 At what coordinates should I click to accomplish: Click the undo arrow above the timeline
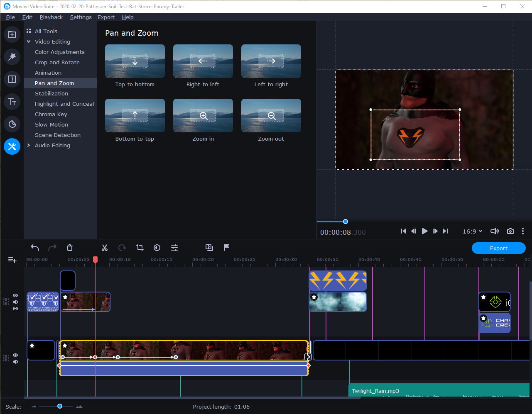click(35, 248)
